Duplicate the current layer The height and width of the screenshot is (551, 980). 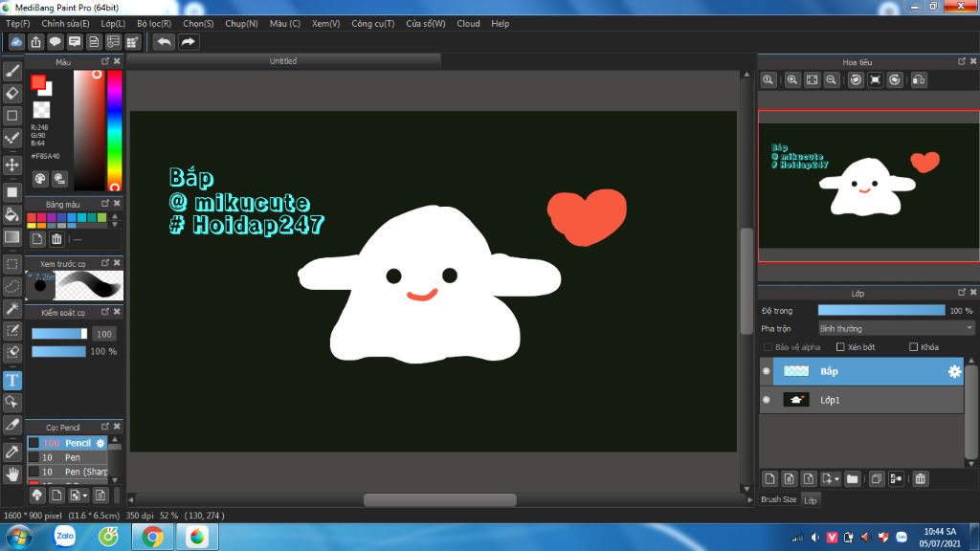[877, 479]
